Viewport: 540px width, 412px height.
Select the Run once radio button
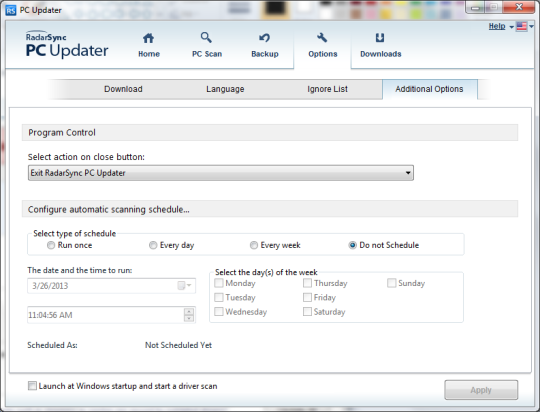tap(51, 245)
